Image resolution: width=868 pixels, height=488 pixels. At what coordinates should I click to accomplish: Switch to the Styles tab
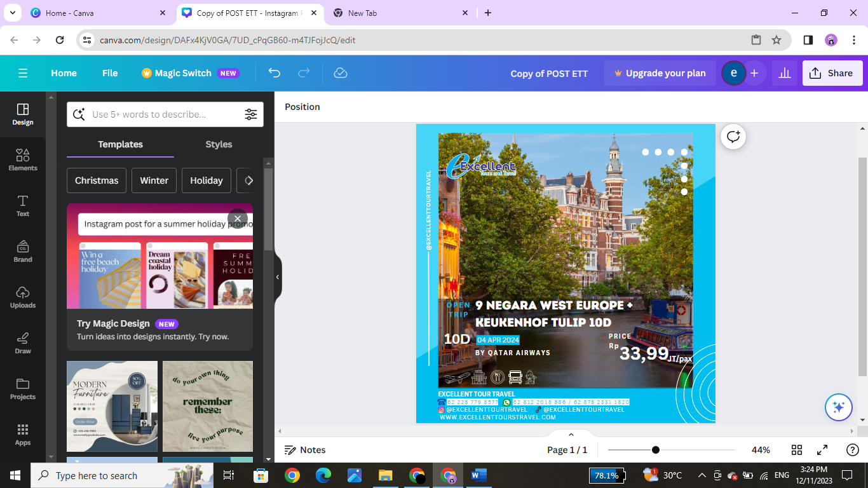coord(219,144)
